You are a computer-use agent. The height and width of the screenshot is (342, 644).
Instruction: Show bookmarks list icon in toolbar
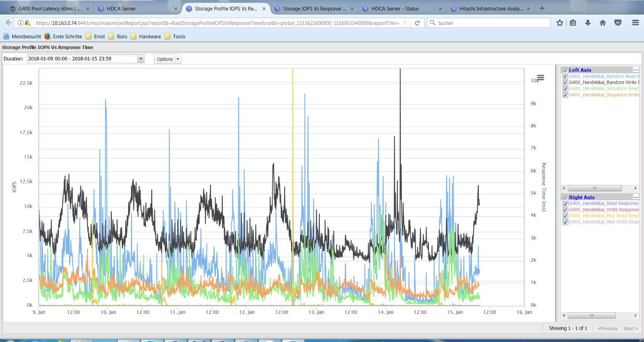pos(573,23)
